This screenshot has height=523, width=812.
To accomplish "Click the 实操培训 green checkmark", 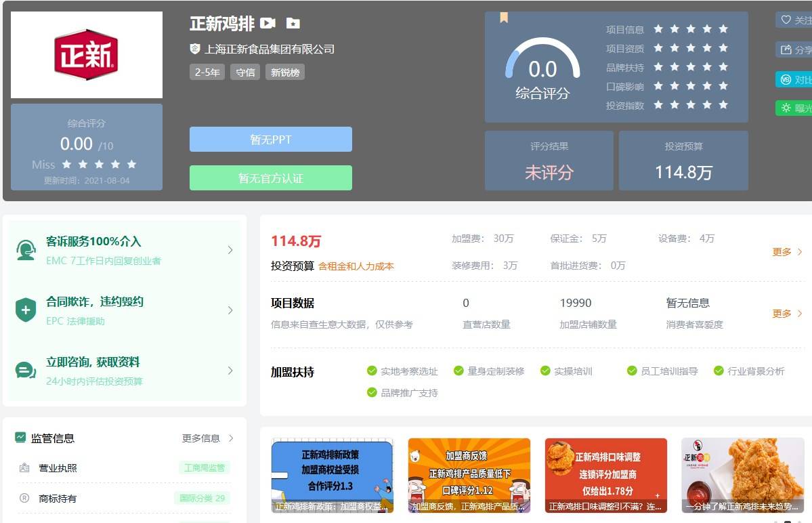I will click(545, 371).
